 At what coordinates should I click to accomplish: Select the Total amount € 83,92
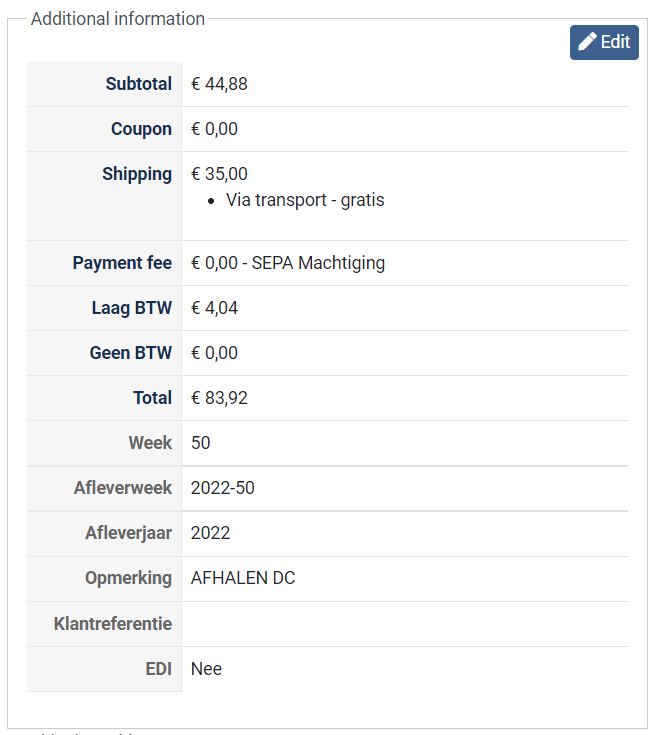219,398
